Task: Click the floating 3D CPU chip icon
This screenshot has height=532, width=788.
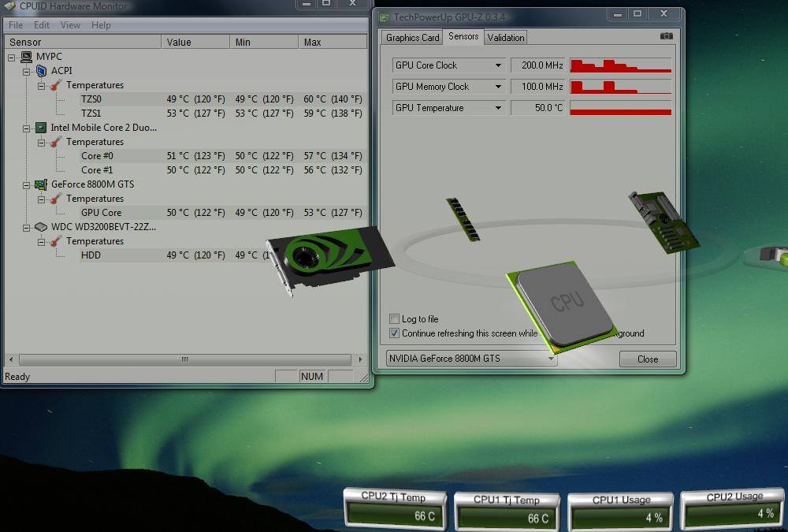Action: pos(563,307)
